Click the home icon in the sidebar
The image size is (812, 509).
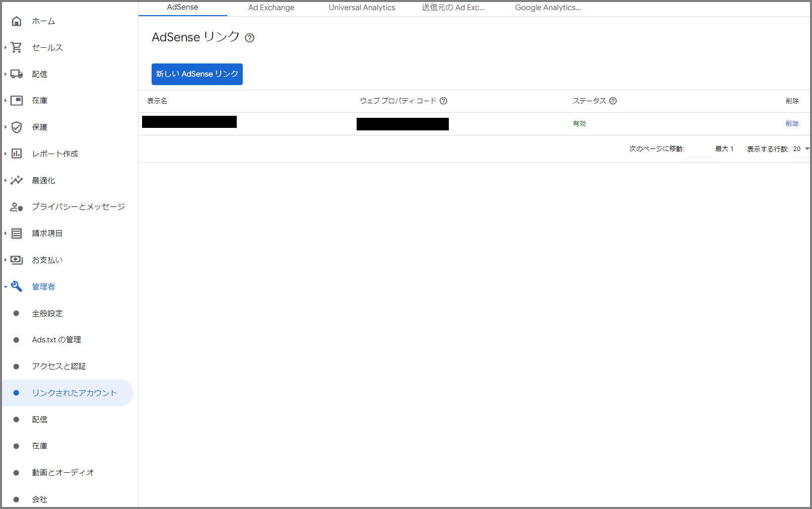(x=17, y=21)
